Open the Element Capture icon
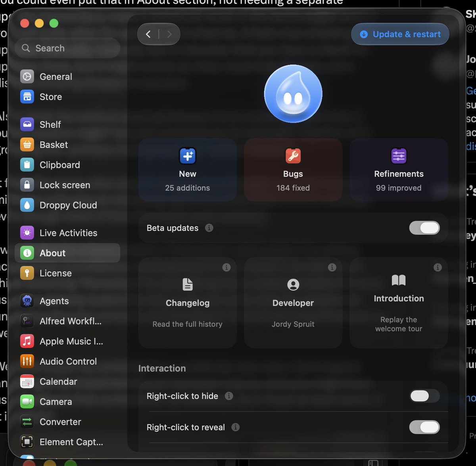Image resolution: width=476 pixels, height=466 pixels. pyautogui.click(x=27, y=442)
